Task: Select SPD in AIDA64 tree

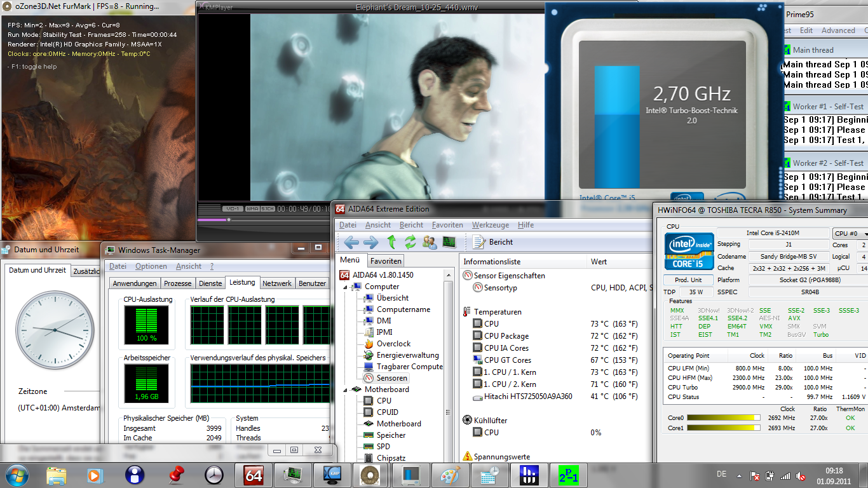Action: tap(383, 447)
